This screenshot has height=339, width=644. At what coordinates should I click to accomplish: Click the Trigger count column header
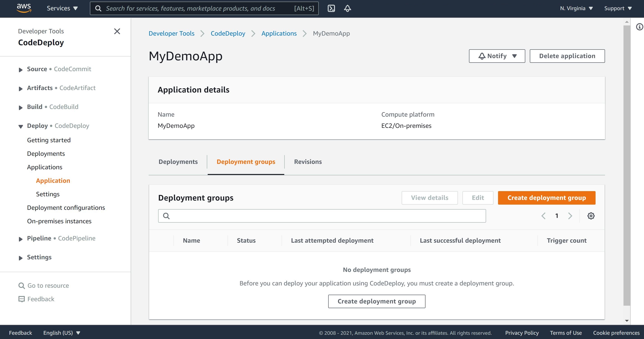pyautogui.click(x=567, y=241)
